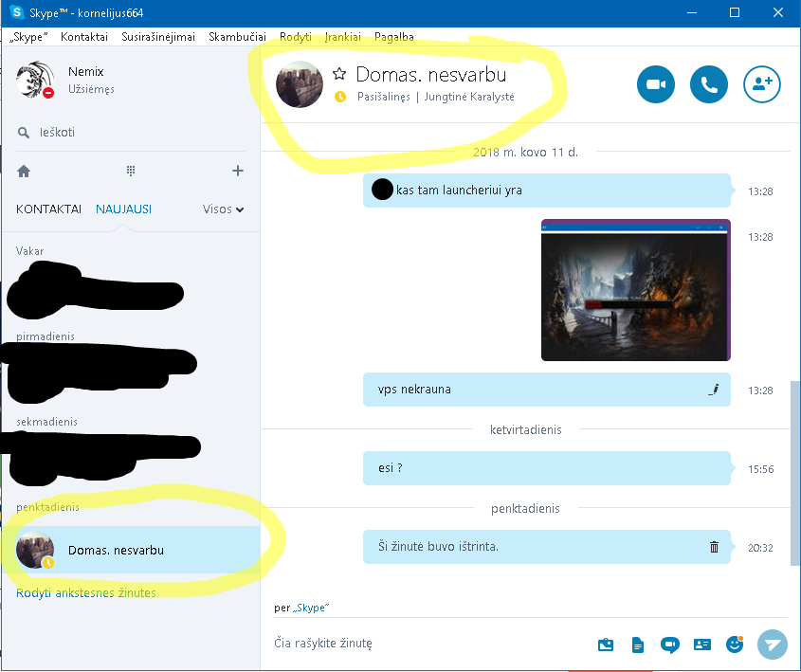Viewport: 801px width, 672px height.
Task: Toggle favorite star next to Domas. nesvarbu
Action: [339, 74]
